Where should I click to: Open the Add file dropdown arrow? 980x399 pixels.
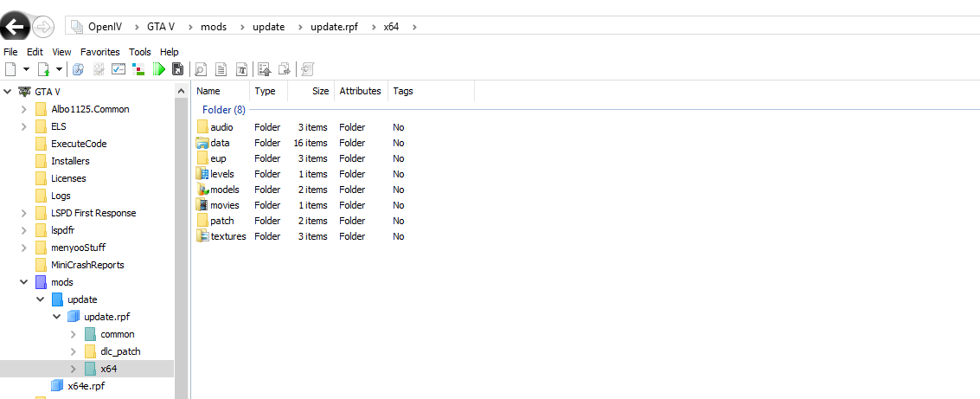click(59, 68)
